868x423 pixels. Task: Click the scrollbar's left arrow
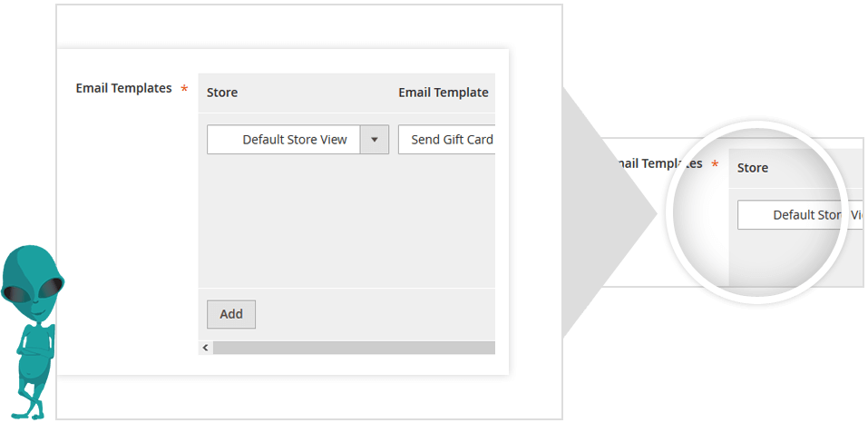206,348
